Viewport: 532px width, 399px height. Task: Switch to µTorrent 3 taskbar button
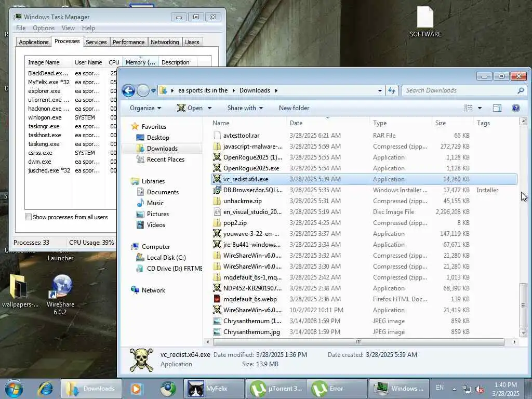[276, 389]
